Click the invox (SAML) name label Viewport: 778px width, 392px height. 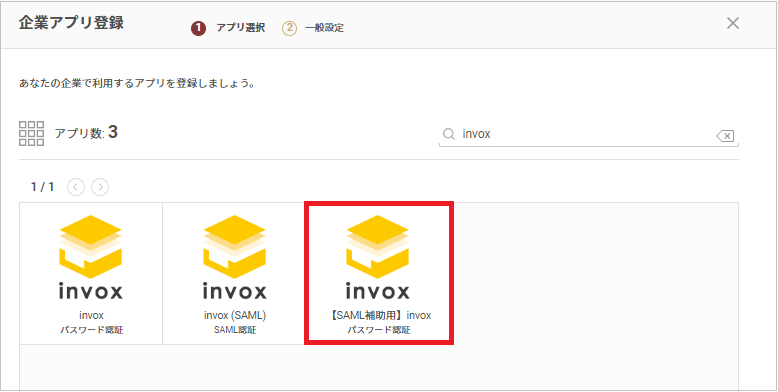tap(235, 316)
